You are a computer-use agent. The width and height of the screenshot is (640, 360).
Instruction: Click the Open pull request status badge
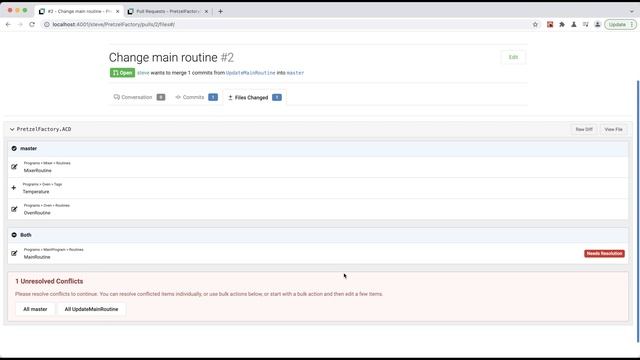pyautogui.click(x=122, y=73)
